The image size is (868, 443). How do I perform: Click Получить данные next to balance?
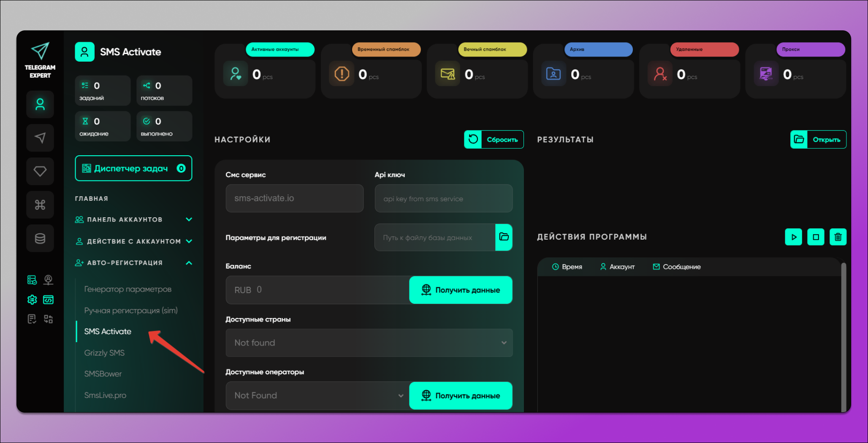pos(461,290)
